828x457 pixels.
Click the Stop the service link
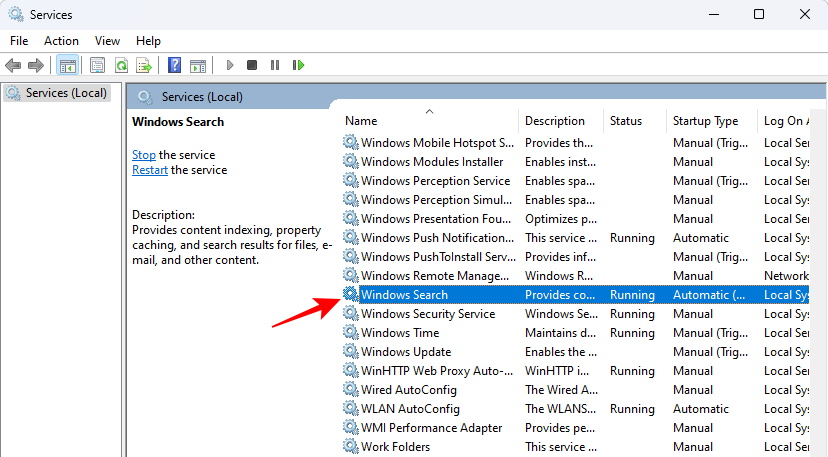(x=144, y=155)
